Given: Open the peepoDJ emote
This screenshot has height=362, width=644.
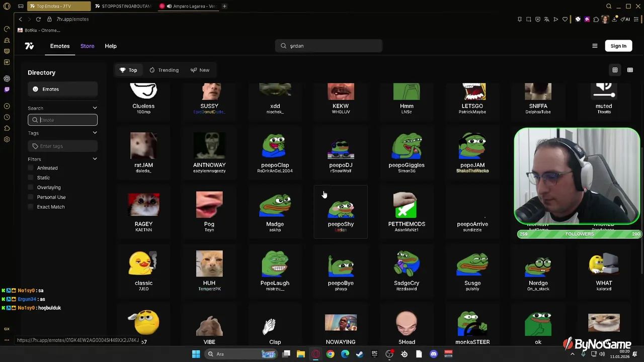Looking at the screenshot, I should click(x=341, y=152).
